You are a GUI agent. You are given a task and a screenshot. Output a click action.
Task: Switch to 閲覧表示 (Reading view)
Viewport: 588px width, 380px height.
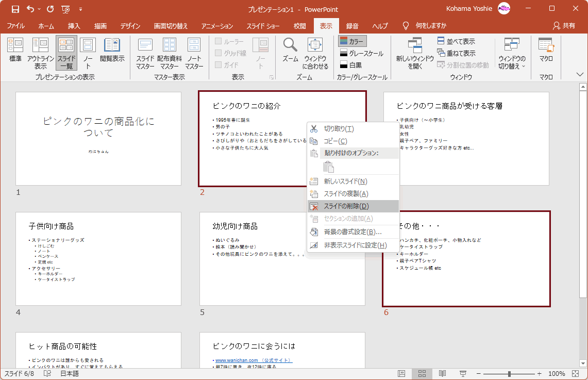coord(112,50)
